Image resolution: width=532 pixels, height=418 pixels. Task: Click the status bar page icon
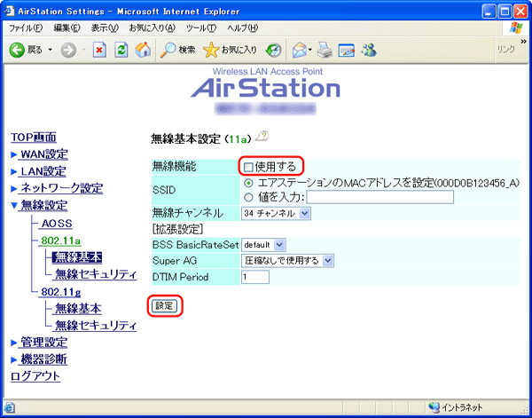coord(10,407)
